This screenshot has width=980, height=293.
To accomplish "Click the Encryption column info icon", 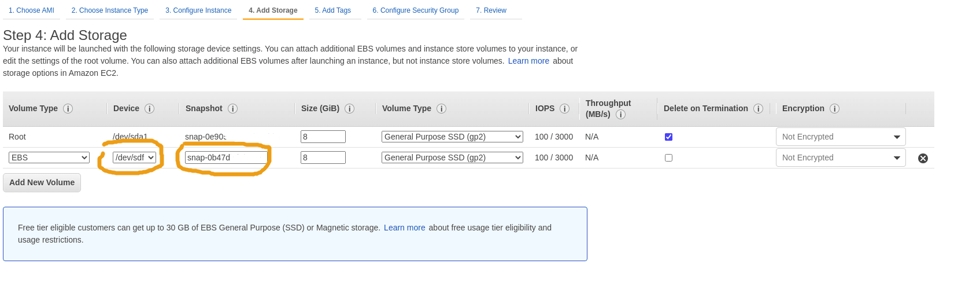I will click(x=834, y=108).
